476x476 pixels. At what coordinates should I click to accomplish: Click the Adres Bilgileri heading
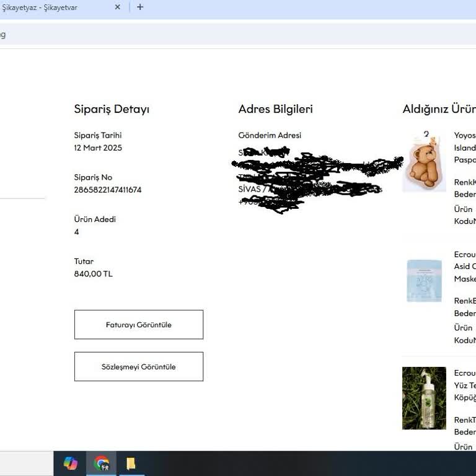click(275, 109)
